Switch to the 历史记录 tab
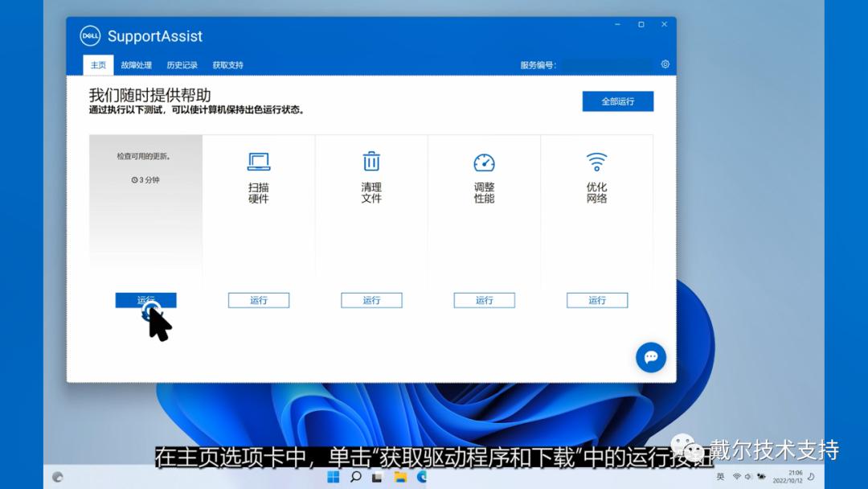This screenshot has height=489, width=868. click(182, 65)
